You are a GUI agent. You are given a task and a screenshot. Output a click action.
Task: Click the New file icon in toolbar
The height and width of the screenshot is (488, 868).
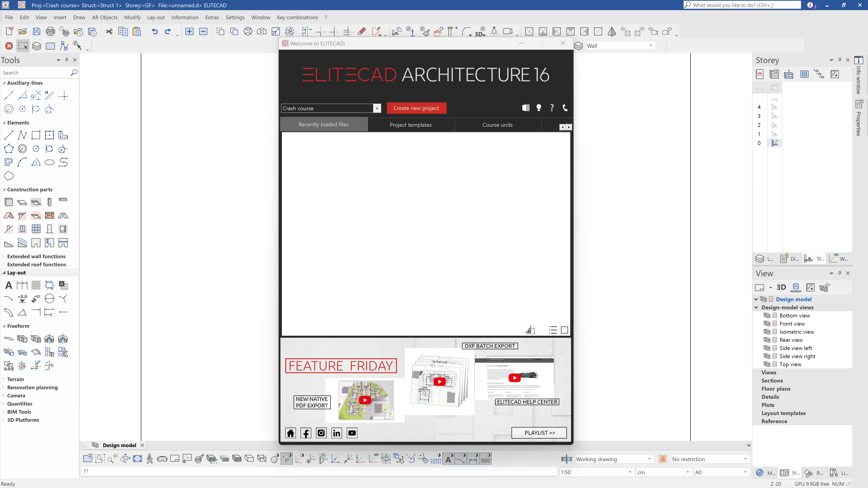(9, 31)
